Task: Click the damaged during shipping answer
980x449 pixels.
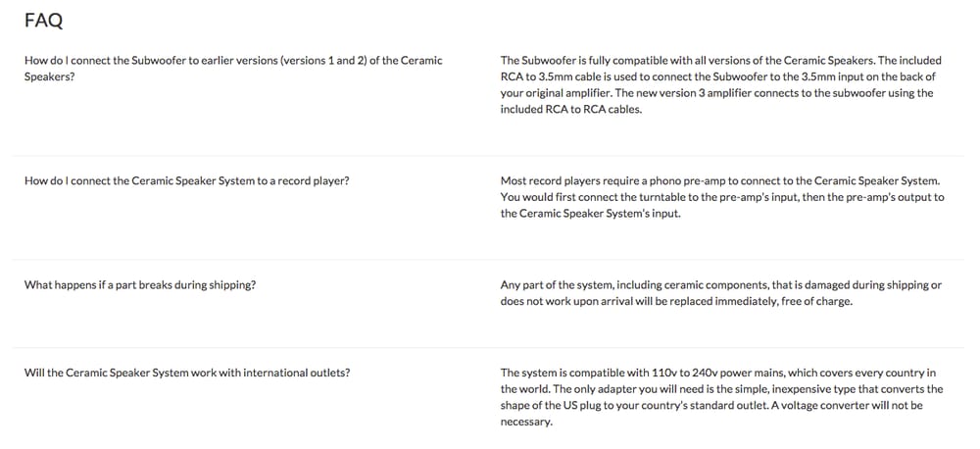Action: tap(720, 293)
